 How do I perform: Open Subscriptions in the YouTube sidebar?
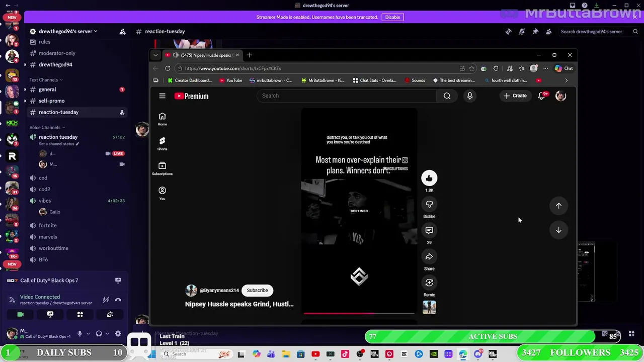(162, 168)
